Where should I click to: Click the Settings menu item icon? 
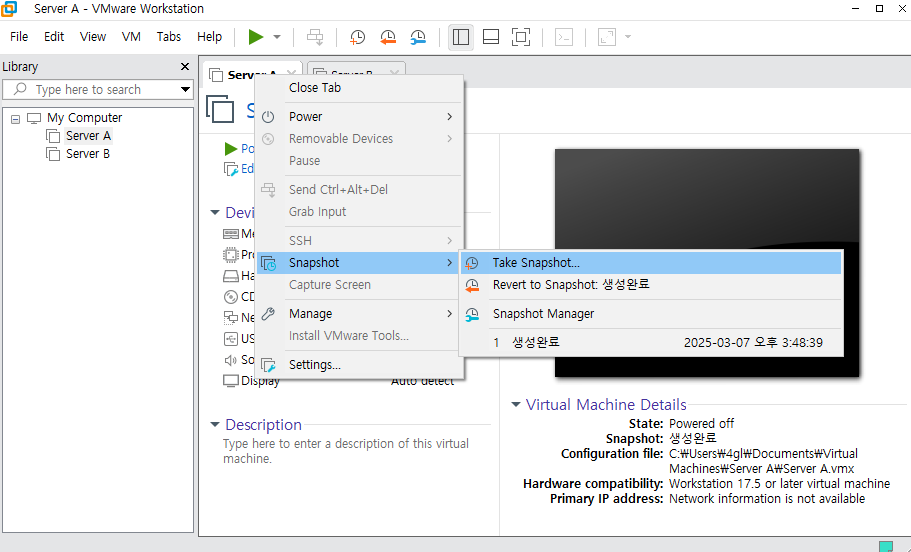point(268,365)
